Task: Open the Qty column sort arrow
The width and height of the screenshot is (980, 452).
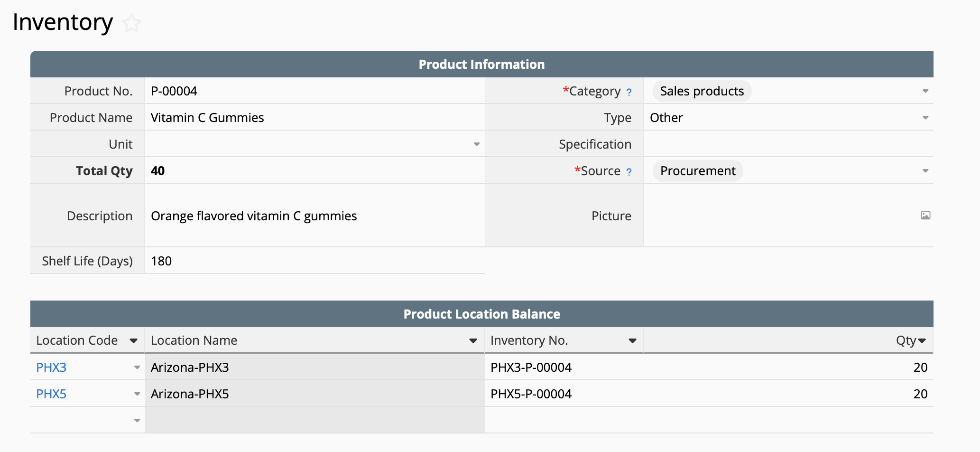Action: click(x=922, y=341)
